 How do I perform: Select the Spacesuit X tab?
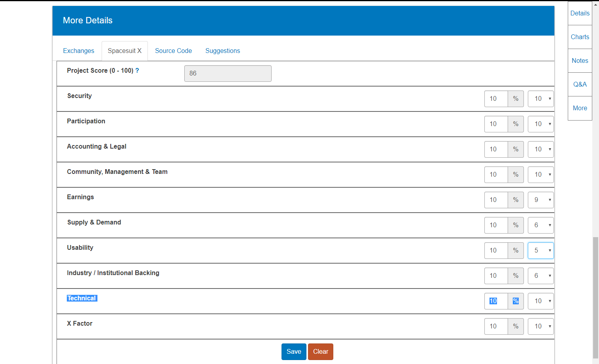125,51
